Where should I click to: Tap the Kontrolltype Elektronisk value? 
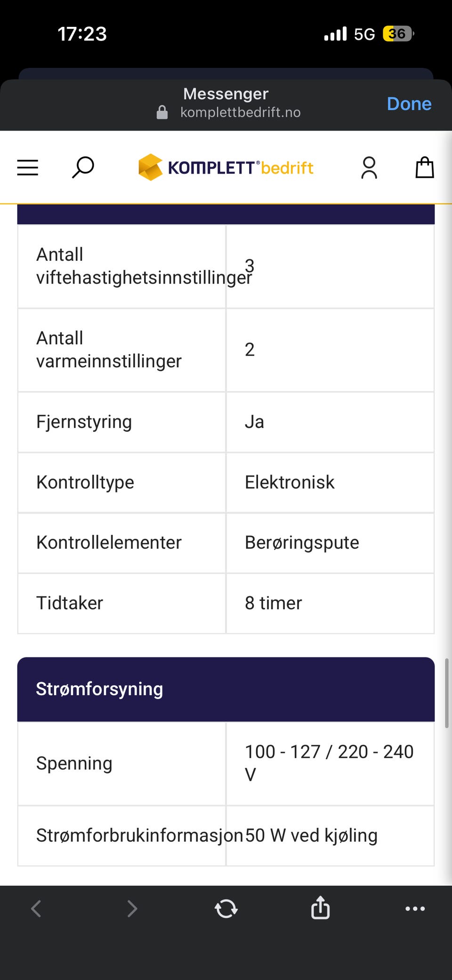coord(290,482)
